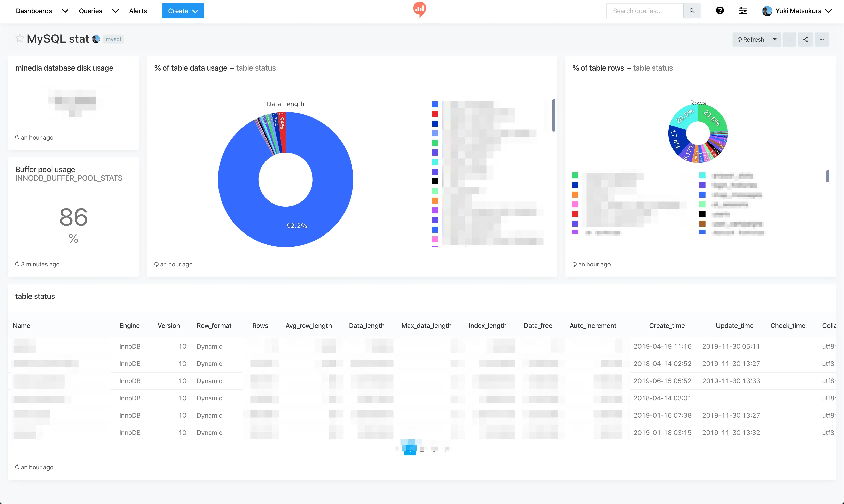
Task: Toggle the black legend item in data usage chart
Action: (435, 181)
